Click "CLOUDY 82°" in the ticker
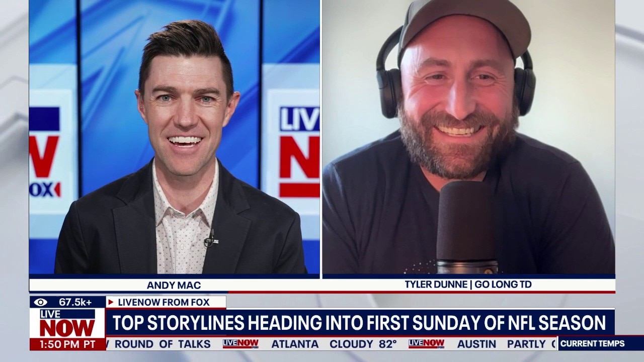 click(x=363, y=344)
